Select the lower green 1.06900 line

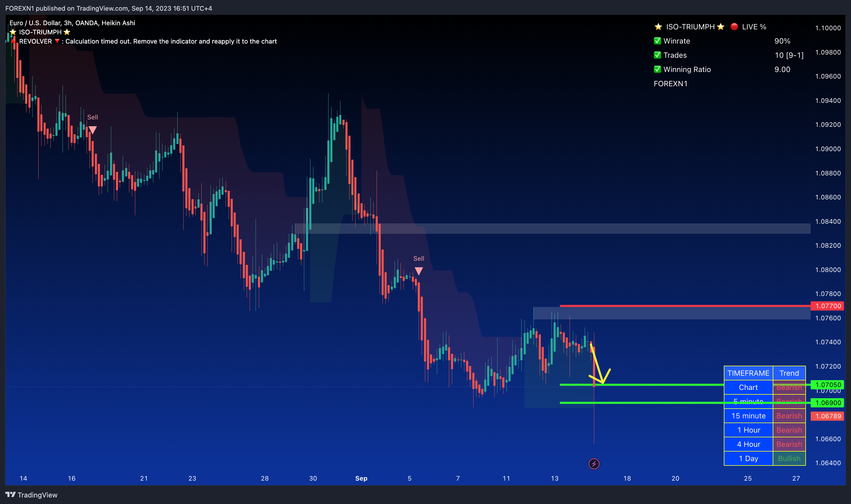pos(685,403)
